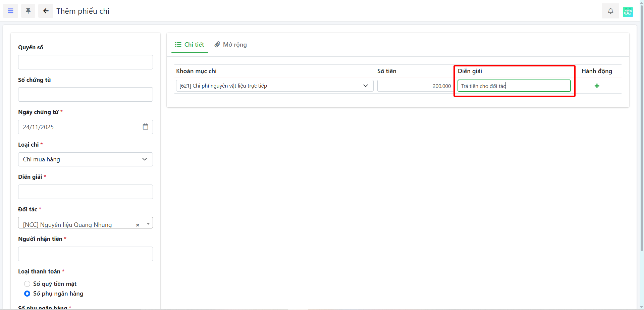
Task: Expand the Đối tác supplier dropdown arrow
Action: (x=148, y=224)
